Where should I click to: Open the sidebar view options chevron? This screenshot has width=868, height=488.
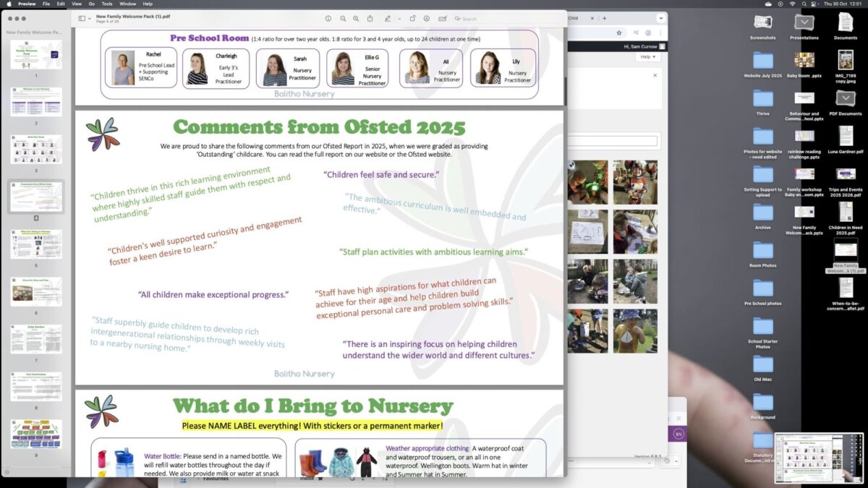(x=89, y=18)
